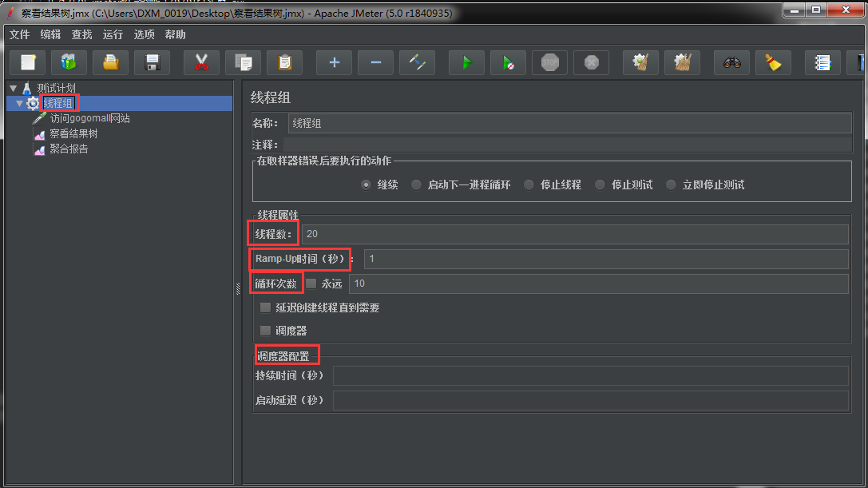Viewport: 868px width, 488px height.
Task: Enable the 延迟创建线程直到需要 checkbox
Action: (x=266, y=307)
